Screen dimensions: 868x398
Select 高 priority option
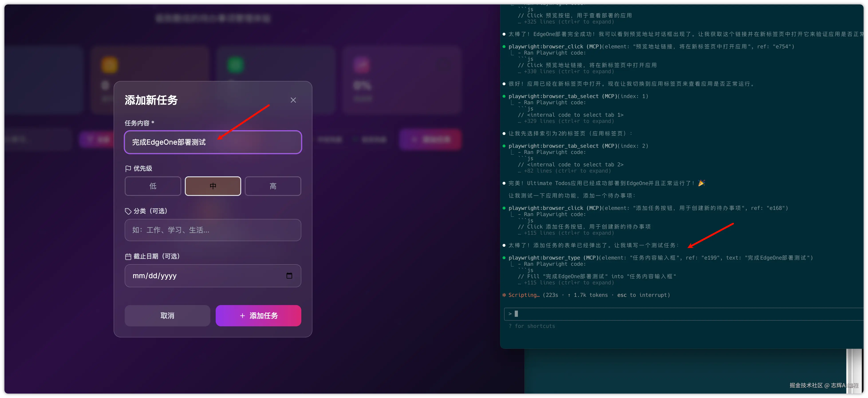273,186
